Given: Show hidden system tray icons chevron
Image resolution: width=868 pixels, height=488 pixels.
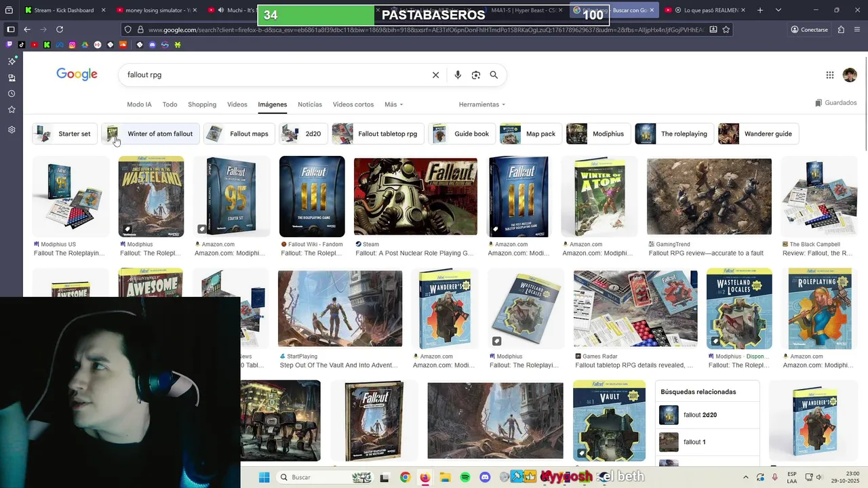Looking at the screenshot, I should pos(746,477).
